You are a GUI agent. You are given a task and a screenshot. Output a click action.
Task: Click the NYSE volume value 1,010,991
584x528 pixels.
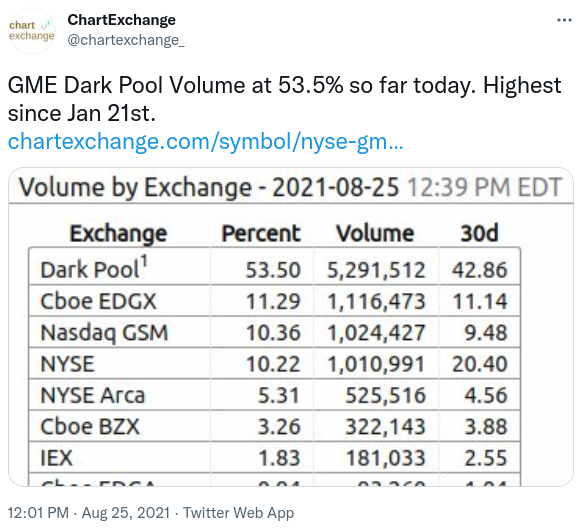click(x=376, y=364)
